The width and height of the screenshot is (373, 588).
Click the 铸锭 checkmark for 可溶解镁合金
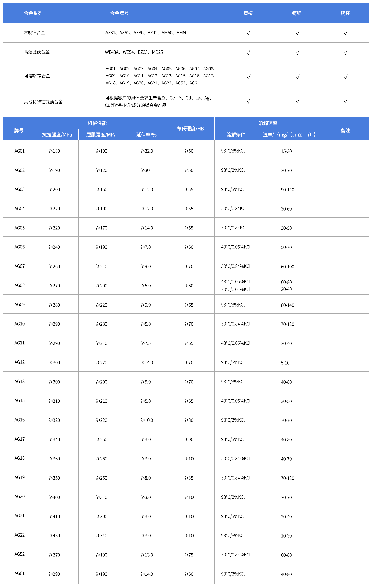point(297,77)
